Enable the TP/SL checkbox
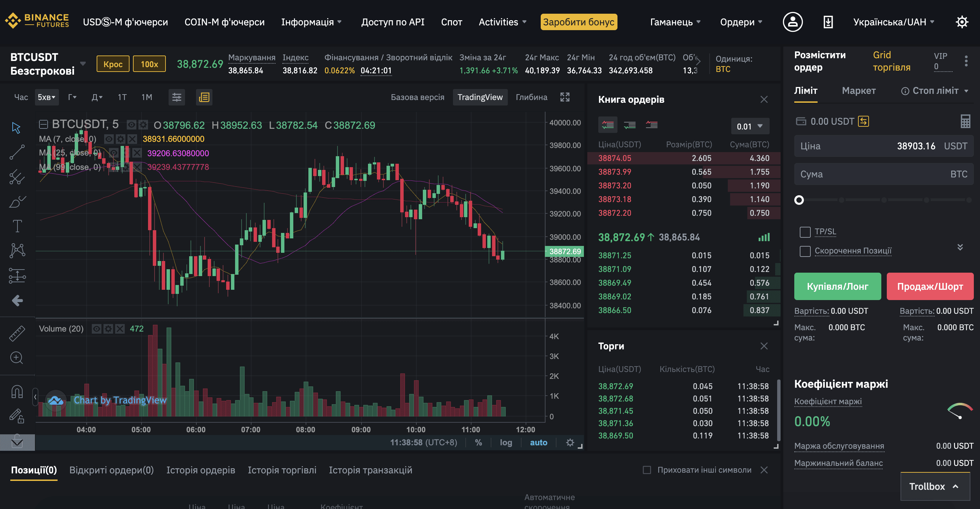The height and width of the screenshot is (509, 980). [x=805, y=232]
